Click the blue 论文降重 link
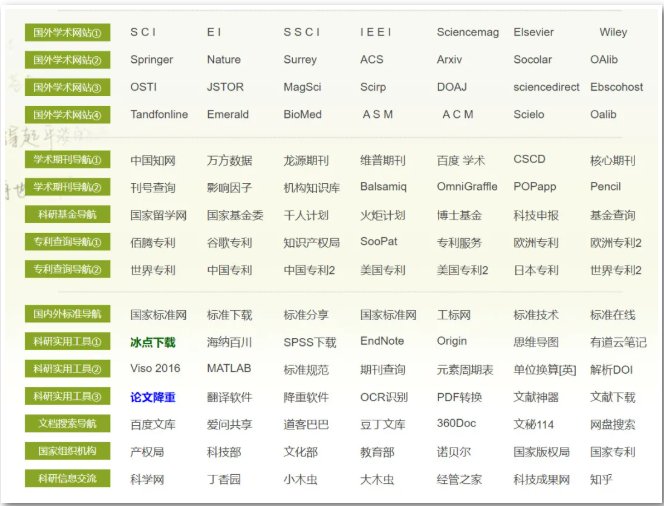 152,397
